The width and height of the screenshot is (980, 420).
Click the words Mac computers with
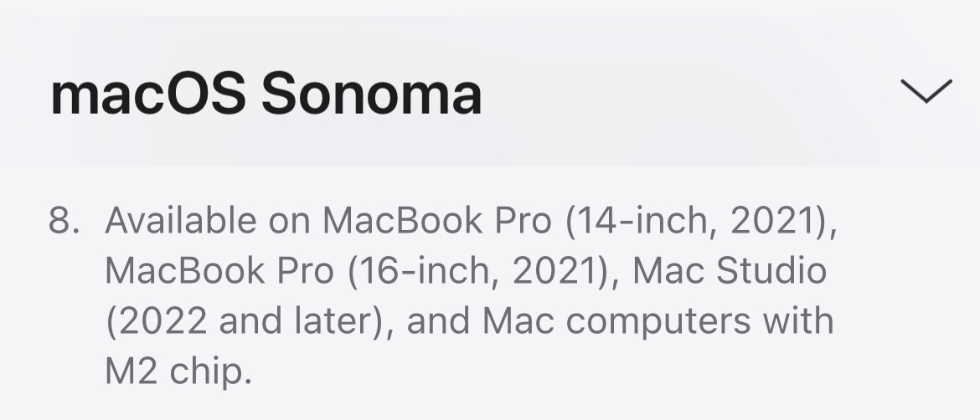coord(658,321)
